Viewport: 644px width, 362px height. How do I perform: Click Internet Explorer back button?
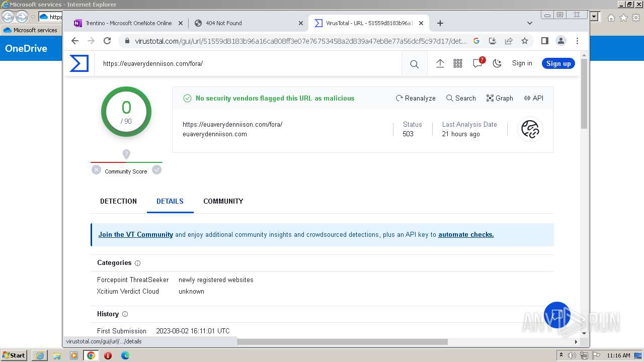(8, 17)
